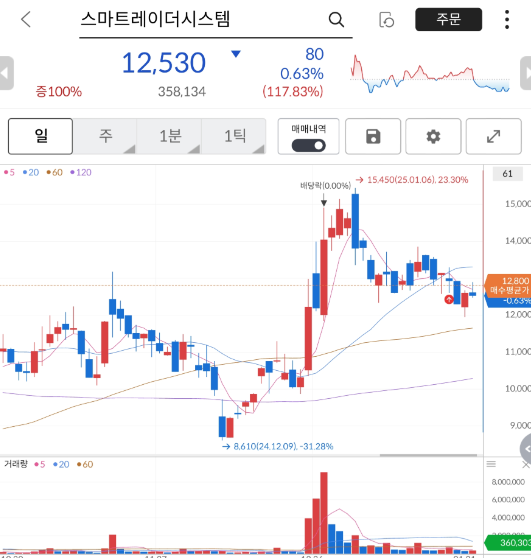This screenshot has height=558, width=531.
Task: Select the 1분 minute chart tab
Action: [x=170, y=136]
